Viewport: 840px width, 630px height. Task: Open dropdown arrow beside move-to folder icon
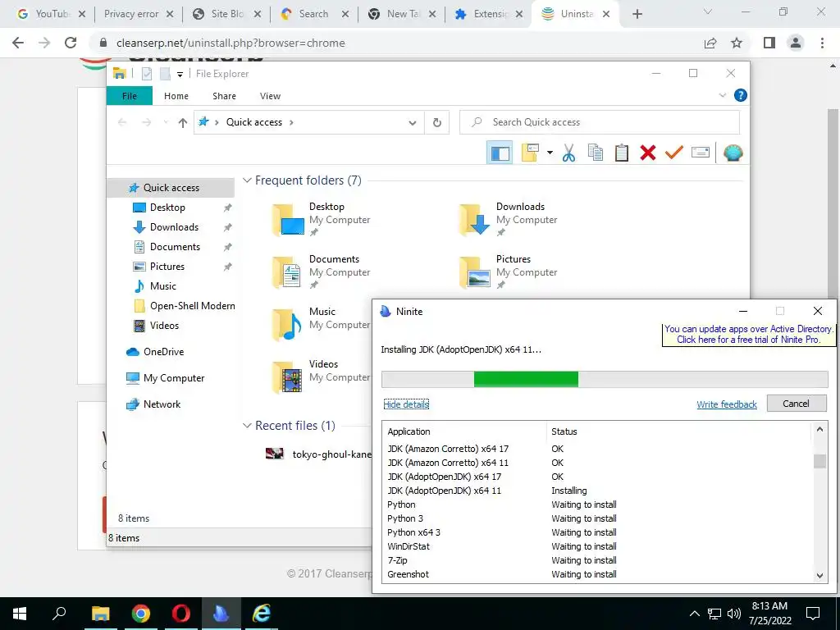coord(550,153)
